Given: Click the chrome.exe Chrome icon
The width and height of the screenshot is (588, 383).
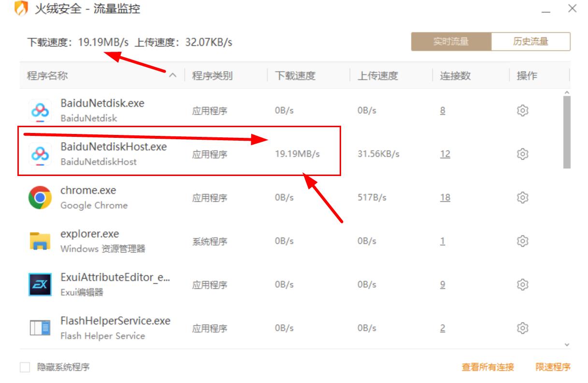Looking at the screenshot, I should coord(40,198).
